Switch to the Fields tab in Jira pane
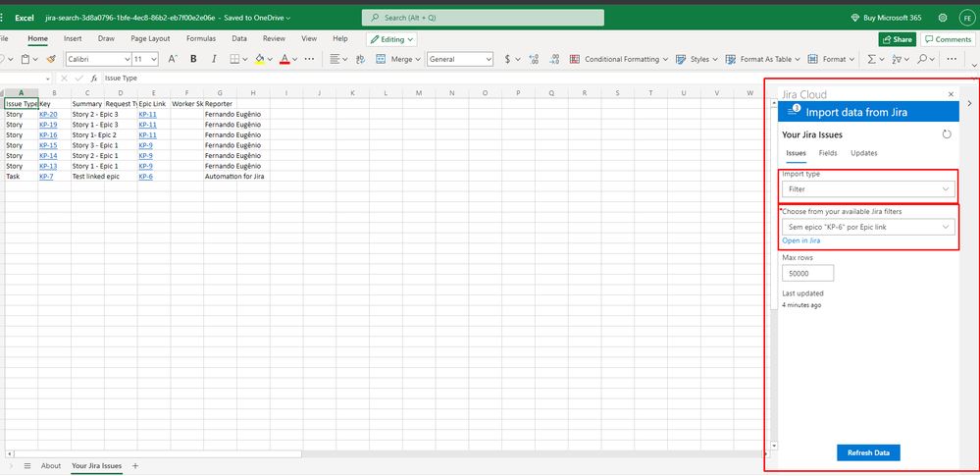This screenshot has height=476, width=980. pos(828,153)
